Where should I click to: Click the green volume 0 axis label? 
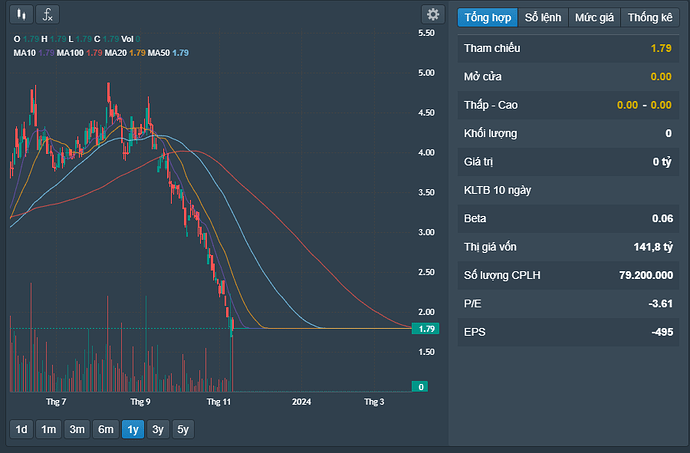[x=421, y=386]
